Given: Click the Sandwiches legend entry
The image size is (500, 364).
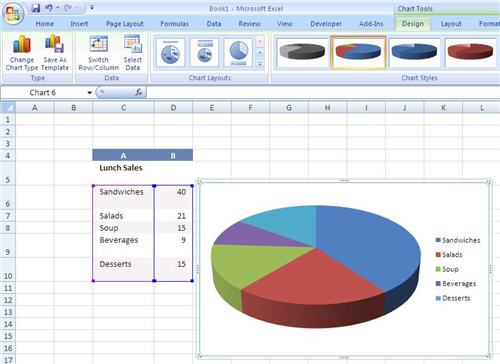Looking at the screenshot, I should [x=458, y=240].
